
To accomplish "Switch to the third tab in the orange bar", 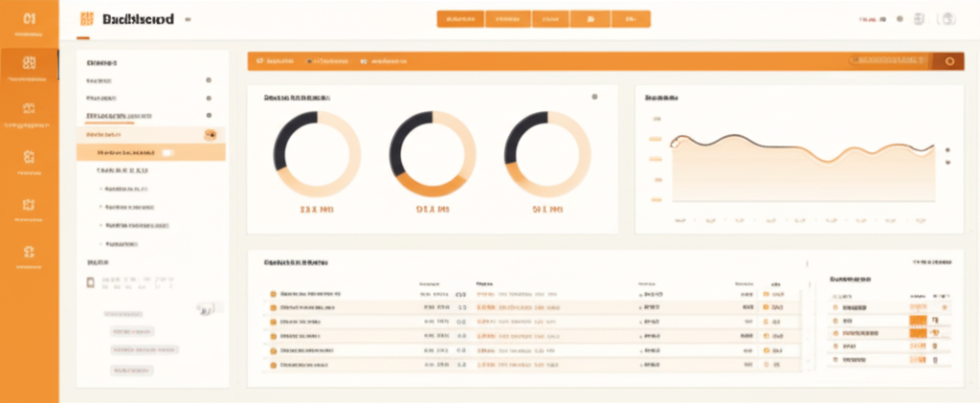I will [384, 61].
